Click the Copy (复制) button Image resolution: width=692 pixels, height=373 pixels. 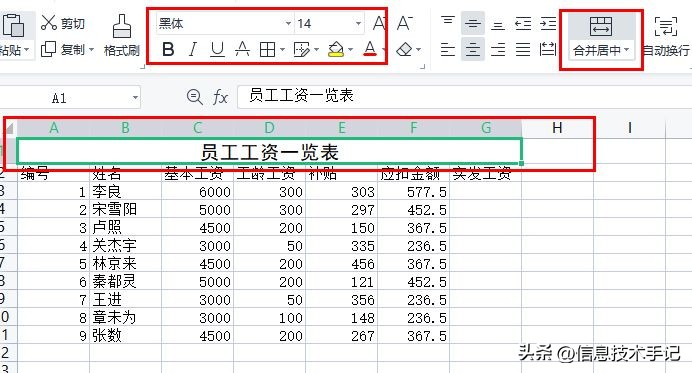pyautogui.click(x=62, y=49)
